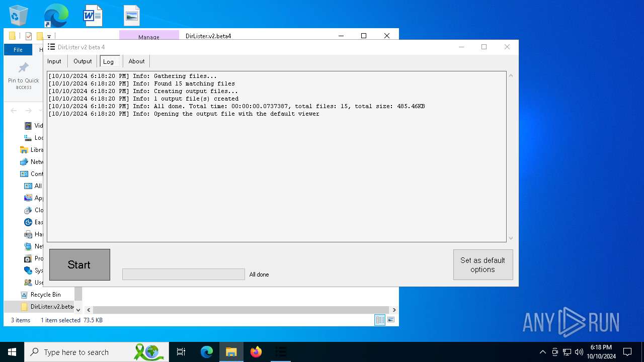Click the DirLister progress bar

point(184,274)
